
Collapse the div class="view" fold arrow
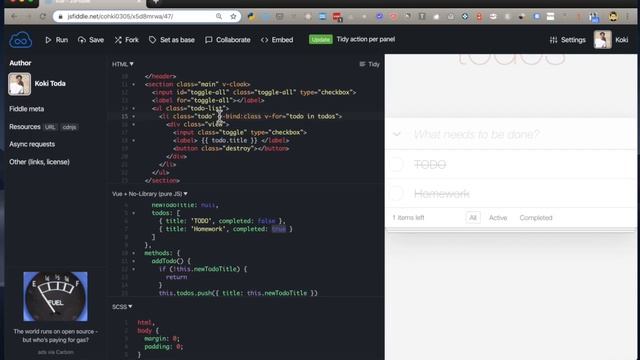134,124
